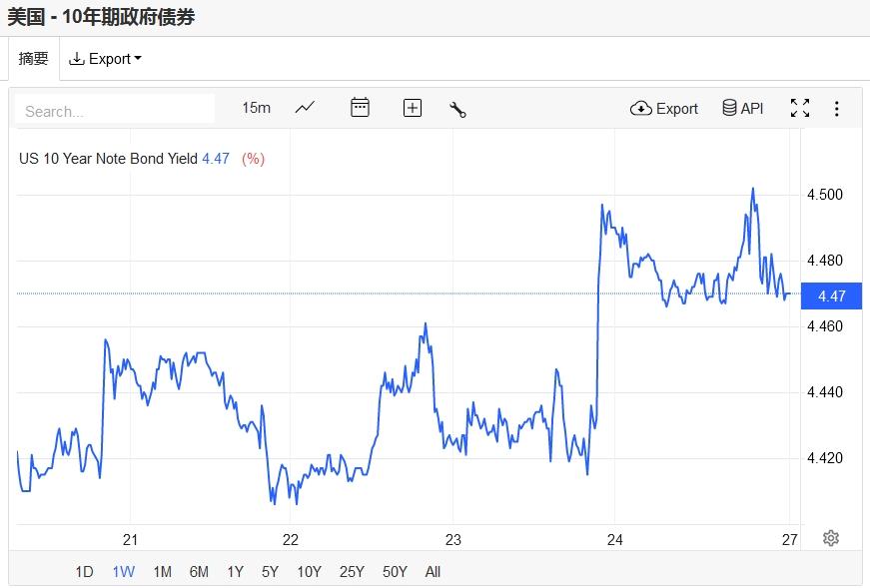Click the cloud Export button
The image size is (870, 588).
(x=664, y=108)
